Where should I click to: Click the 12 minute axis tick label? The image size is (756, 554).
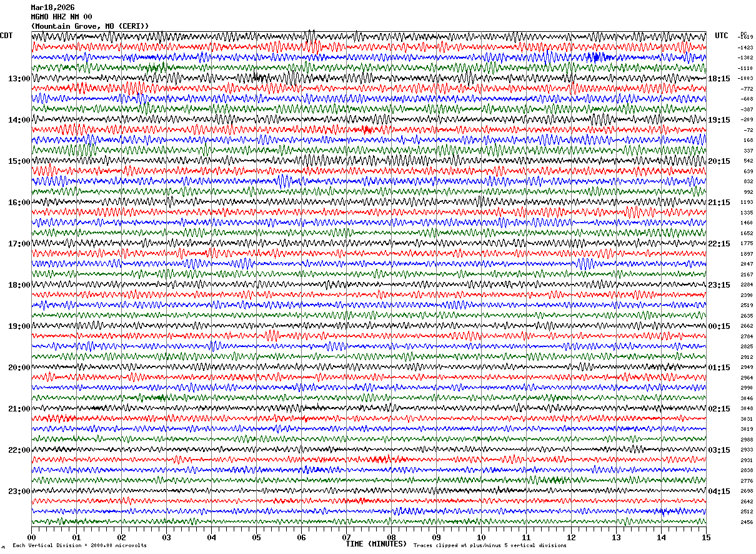[x=571, y=537]
